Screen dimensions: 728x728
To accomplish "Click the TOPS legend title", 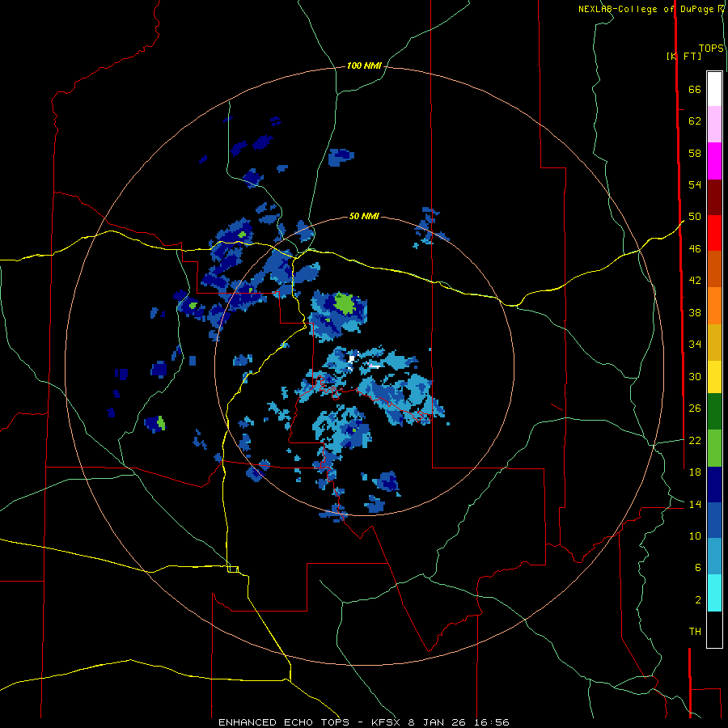I will tap(711, 49).
